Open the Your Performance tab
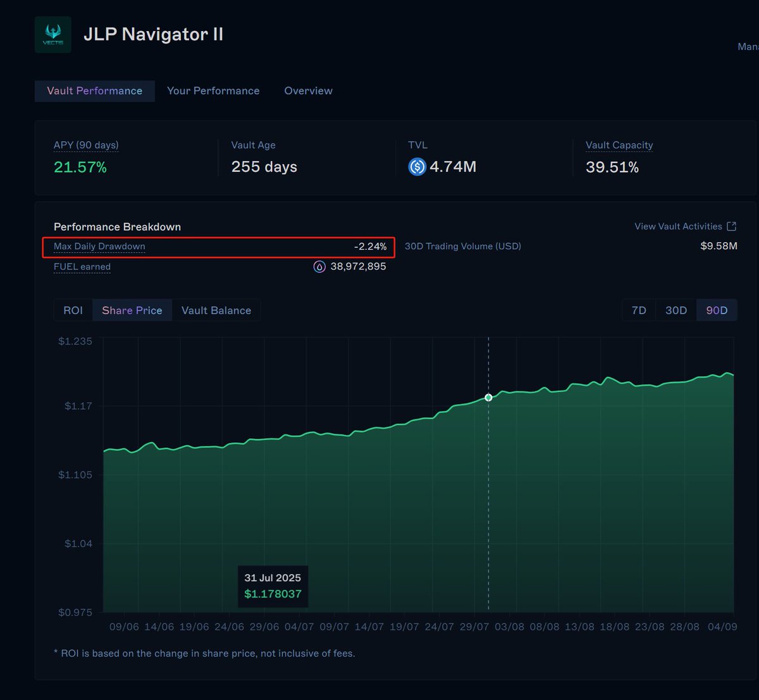The width and height of the screenshot is (759, 700). point(213,91)
